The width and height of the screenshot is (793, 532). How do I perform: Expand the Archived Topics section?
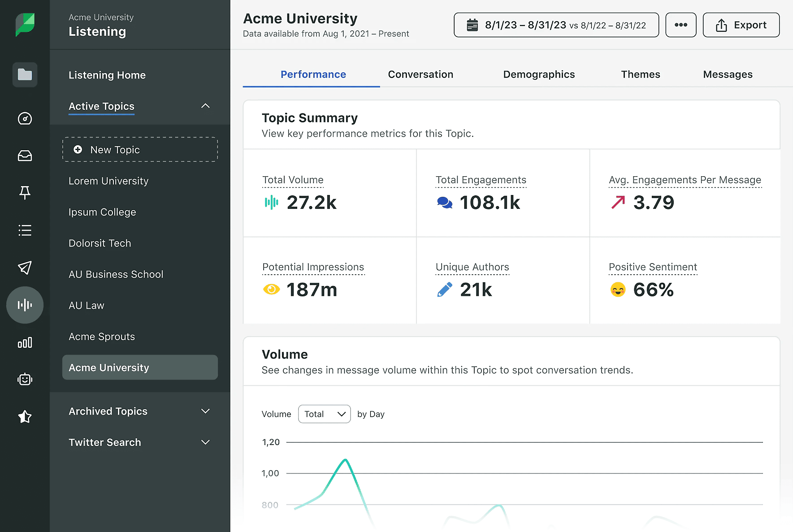tap(205, 411)
